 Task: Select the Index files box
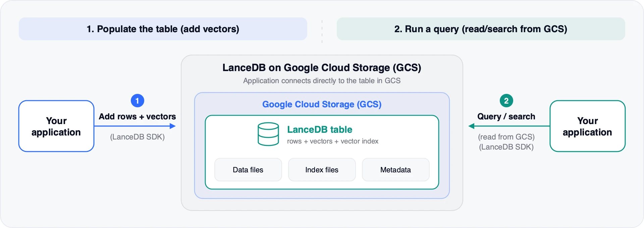[322, 170]
